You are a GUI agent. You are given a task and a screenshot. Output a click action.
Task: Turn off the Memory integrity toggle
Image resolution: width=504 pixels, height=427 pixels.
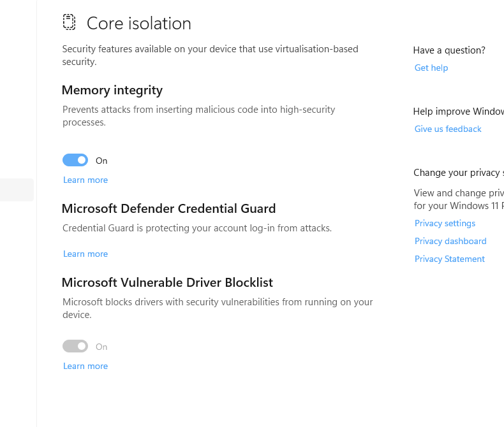pos(75,160)
